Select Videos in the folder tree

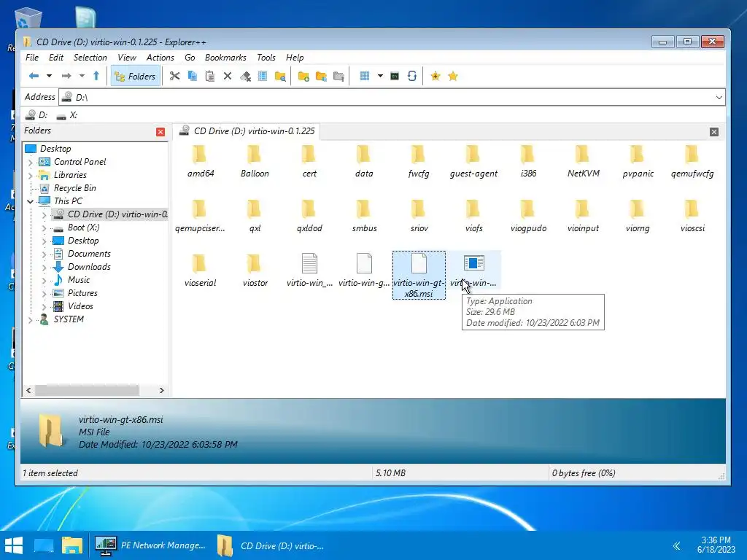tap(80, 306)
